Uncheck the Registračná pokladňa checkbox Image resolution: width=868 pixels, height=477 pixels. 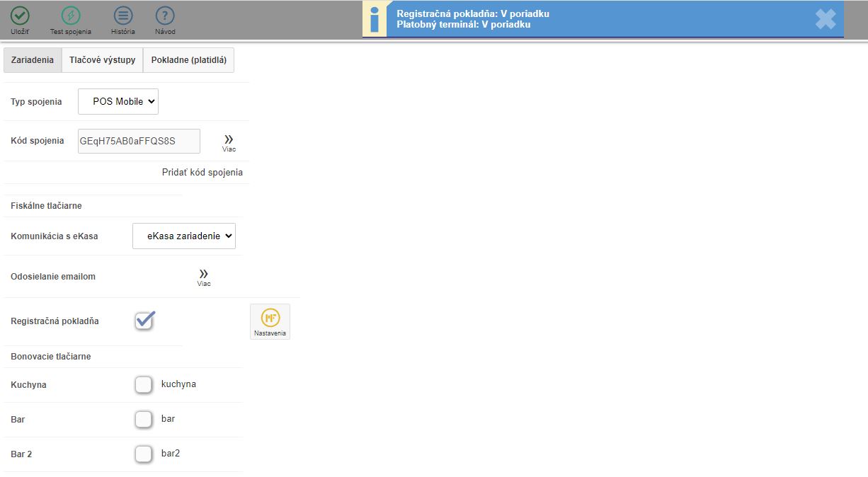tap(144, 321)
